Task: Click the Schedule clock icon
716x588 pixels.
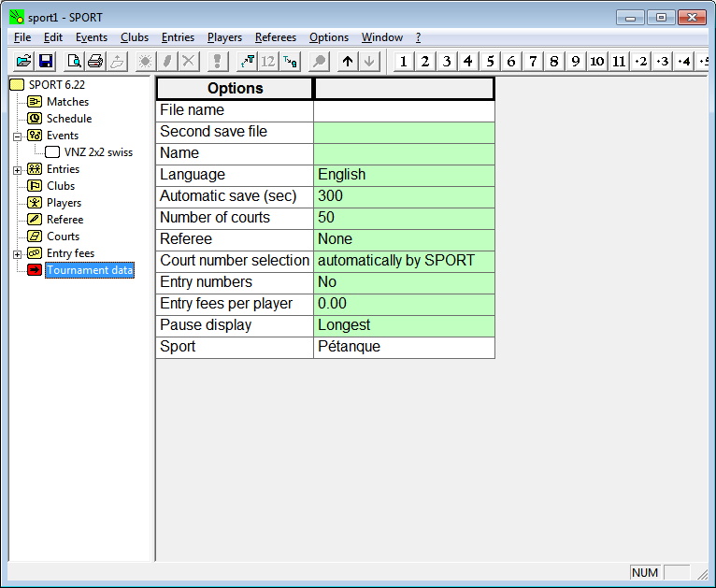Action: pyautogui.click(x=35, y=119)
